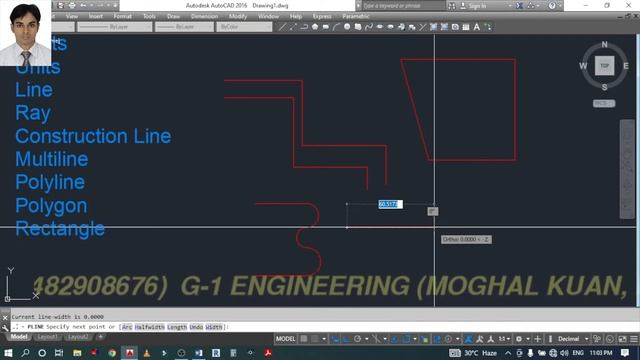Image resolution: width=640 pixels, height=360 pixels.
Task: Open the ByLayer lineweight dropdown
Action: [184, 27]
